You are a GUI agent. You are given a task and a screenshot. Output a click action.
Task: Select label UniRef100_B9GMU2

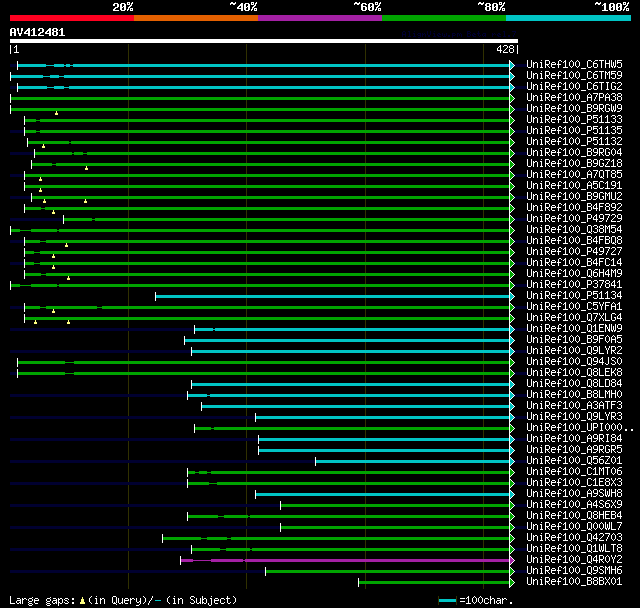(574, 197)
